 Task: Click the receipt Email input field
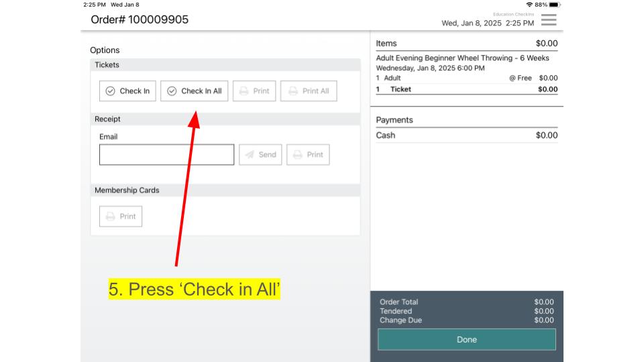point(166,155)
